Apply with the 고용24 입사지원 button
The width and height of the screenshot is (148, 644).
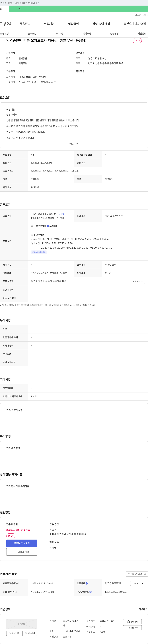coord(21,543)
